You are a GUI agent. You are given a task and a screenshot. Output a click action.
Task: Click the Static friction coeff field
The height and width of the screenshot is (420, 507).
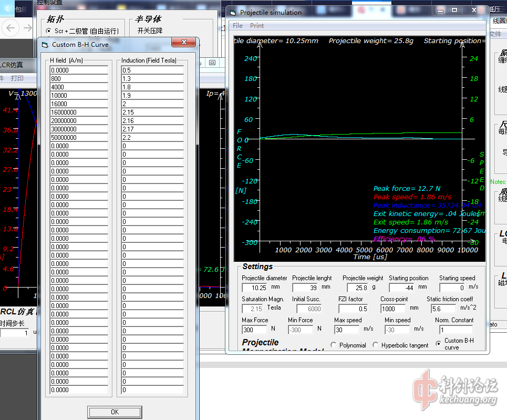[442, 309]
